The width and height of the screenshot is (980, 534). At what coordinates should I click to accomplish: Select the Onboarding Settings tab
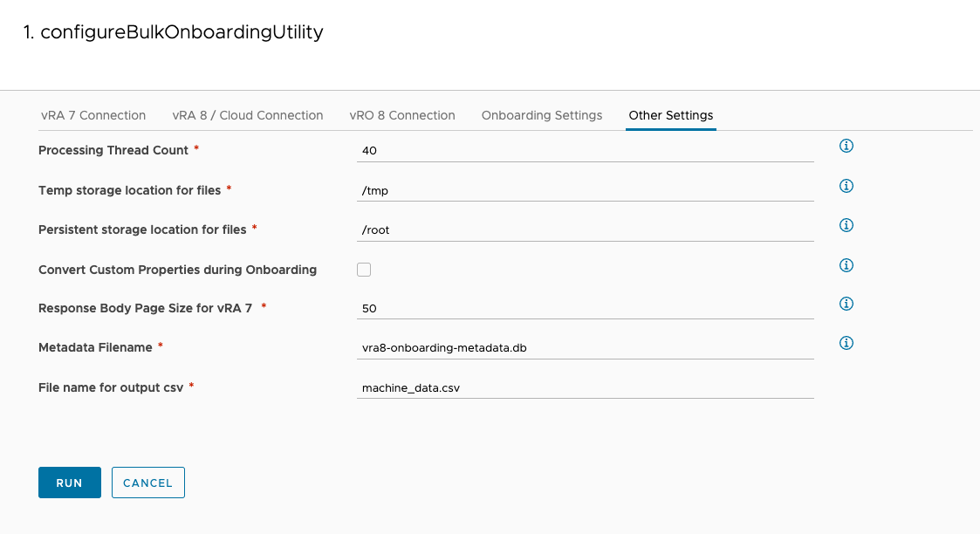(542, 115)
